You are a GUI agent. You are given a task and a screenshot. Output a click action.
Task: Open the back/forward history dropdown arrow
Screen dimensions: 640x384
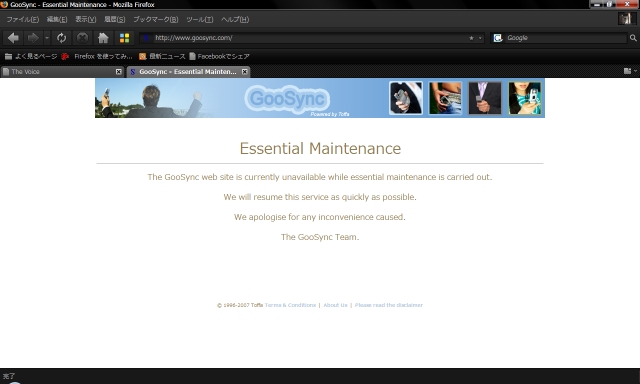(x=47, y=38)
